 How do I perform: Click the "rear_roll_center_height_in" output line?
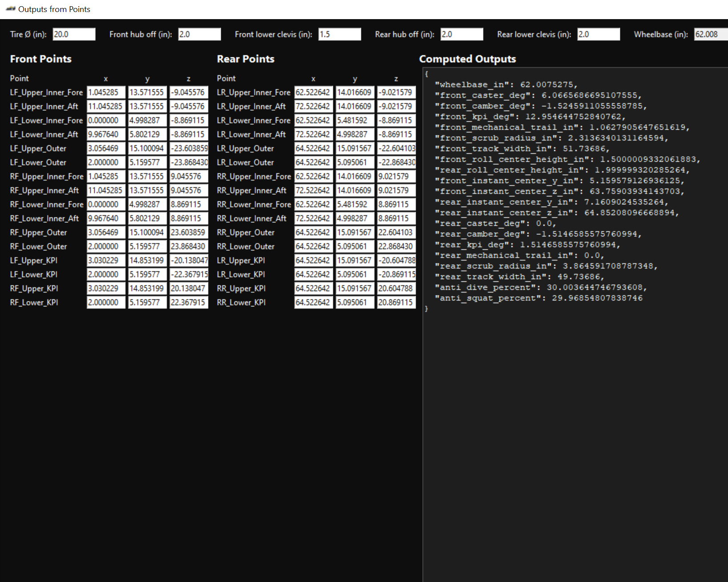[x=562, y=170]
